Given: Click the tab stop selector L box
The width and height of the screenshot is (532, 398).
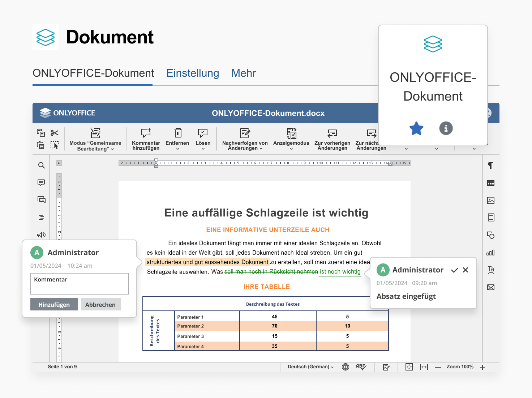Looking at the screenshot, I should (59, 163).
